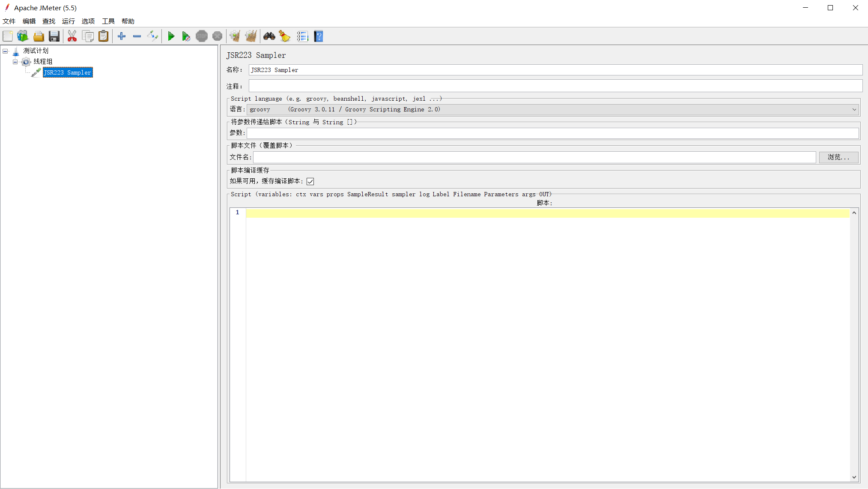Open the 编辑 menu

29,21
